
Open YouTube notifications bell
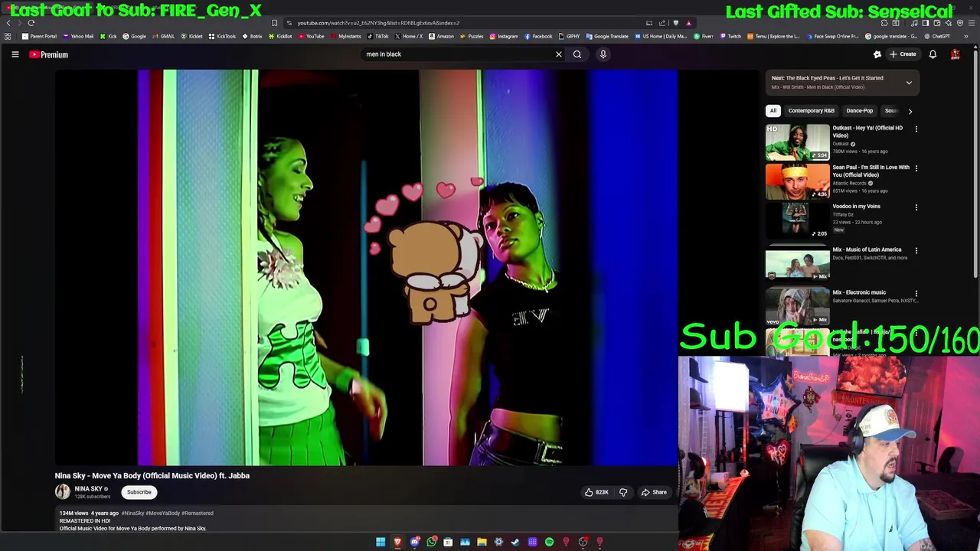pyautogui.click(x=933, y=54)
